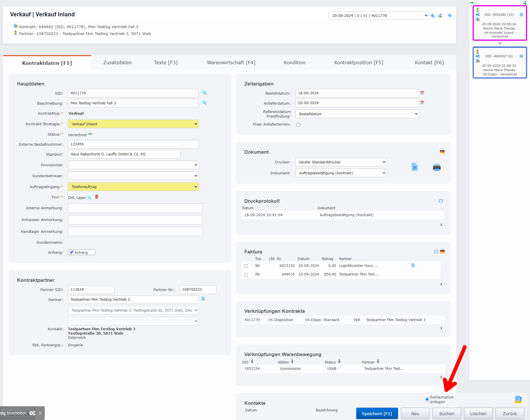Open the Kontrakt-Strategie dropdown
Screen dimensions: 530x420
[x=133, y=124]
